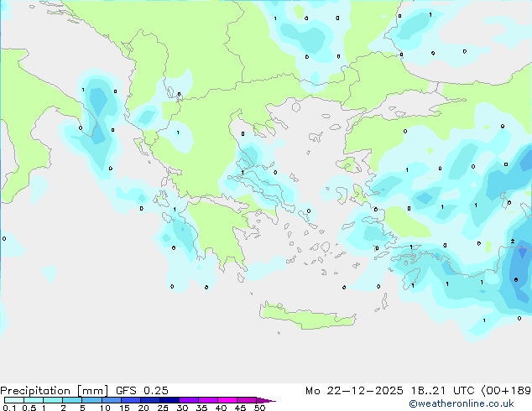Image resolution: width=532 pixels, height=411 pixels.
Task: Click the '25' legend scale label
Action: [163, 408]
